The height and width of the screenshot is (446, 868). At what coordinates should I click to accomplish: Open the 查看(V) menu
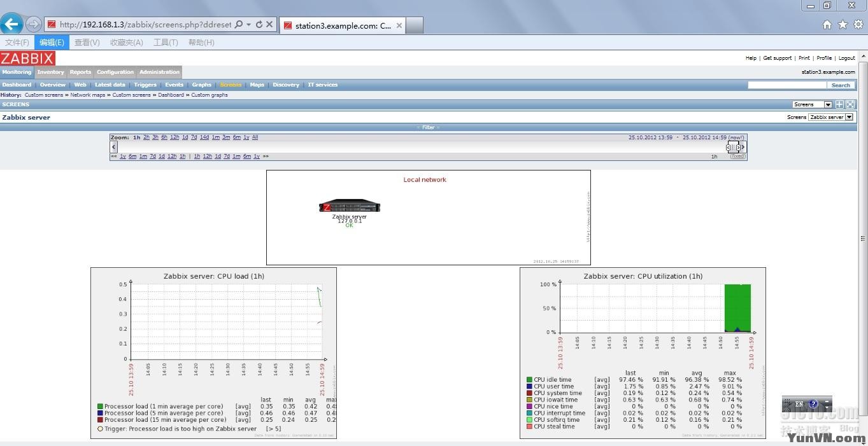87,43
